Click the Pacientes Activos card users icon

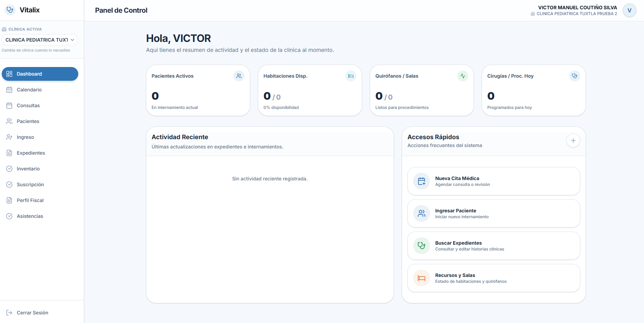pos(239,76)
